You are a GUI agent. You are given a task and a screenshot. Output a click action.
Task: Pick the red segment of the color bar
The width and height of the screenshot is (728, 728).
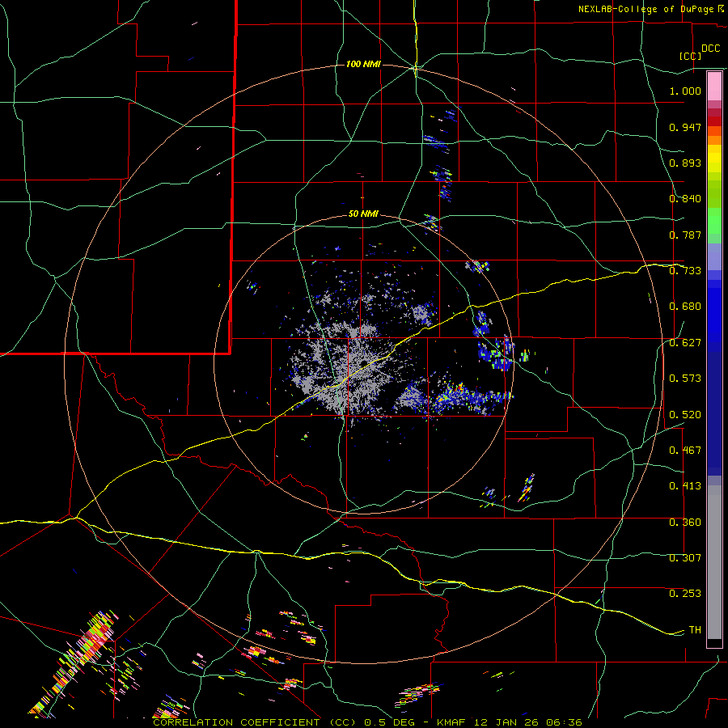[714, 121]
